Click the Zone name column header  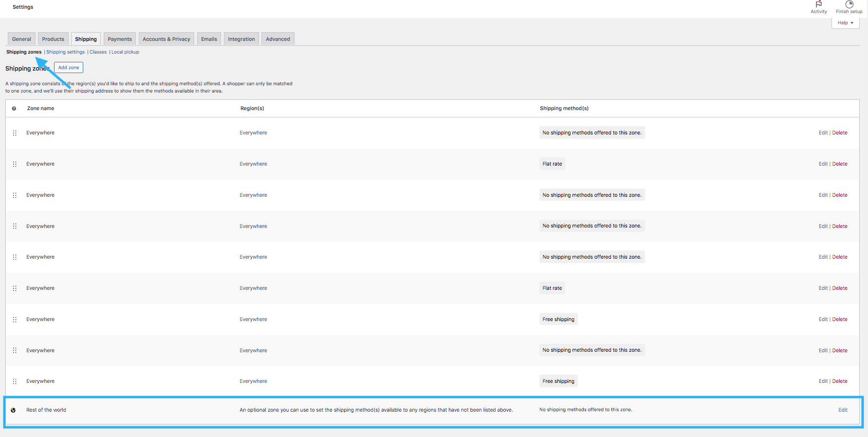(x=40, y=109)
